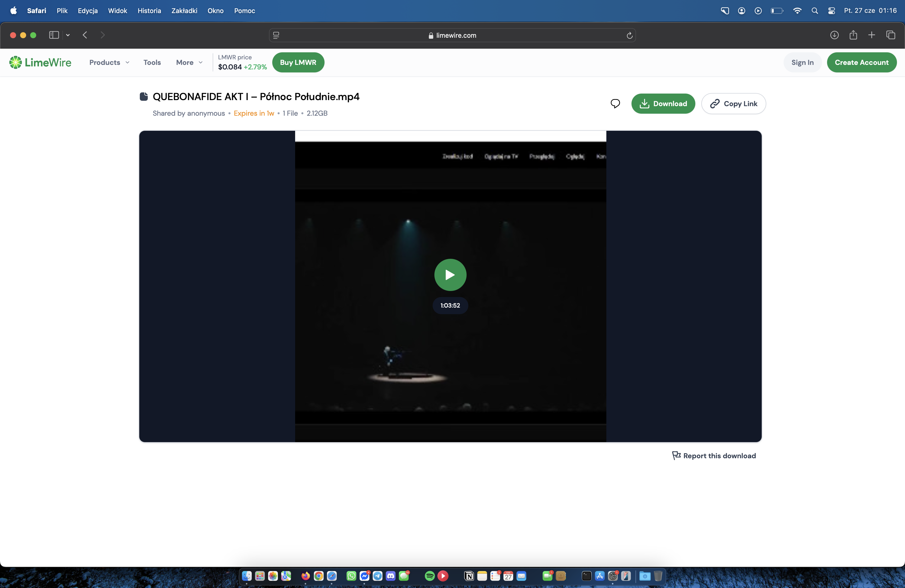
Task: Click Report this download link
Action: [x=714, y=456]
